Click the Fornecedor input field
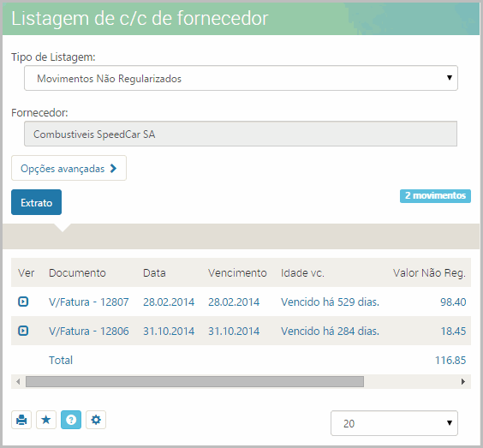The width and height of the screenshot is (483, 448). pos(241,134)
